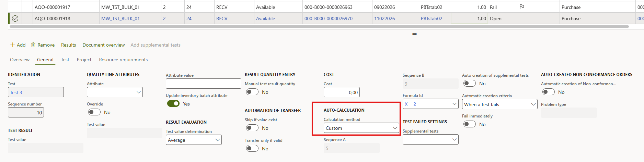Switch to the Overview tab
Image resolution: width=644 pixels, height=162 pixels.
click(20, 60)
